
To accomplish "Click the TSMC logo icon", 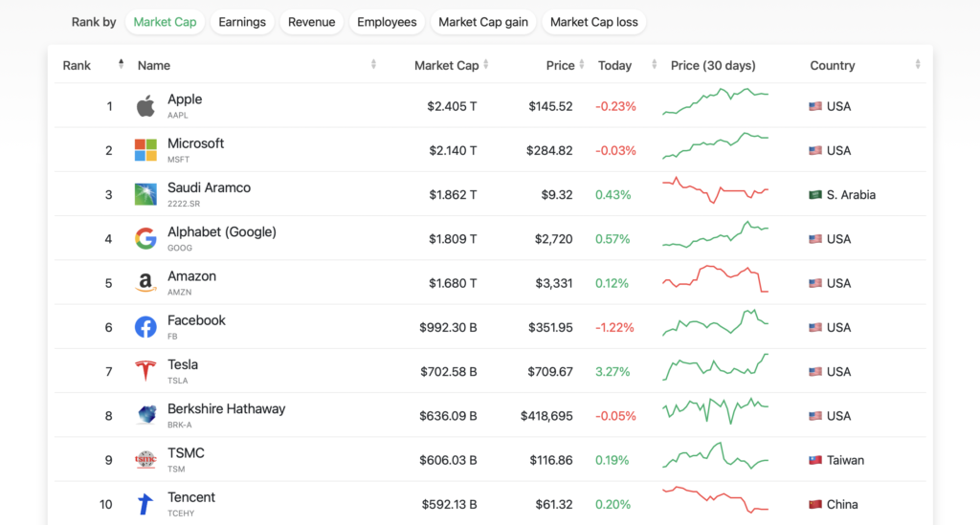I will click(x=145, y=459).
